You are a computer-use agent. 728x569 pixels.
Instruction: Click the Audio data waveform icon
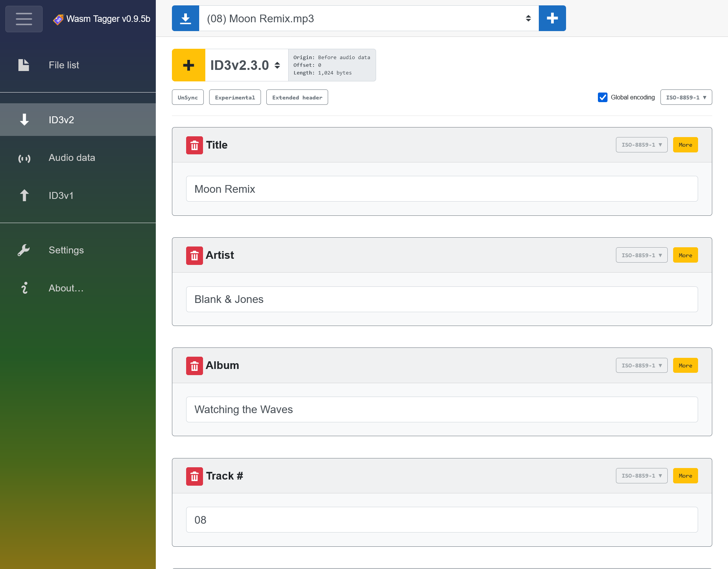pyautogui.click(x=24, y=158)
